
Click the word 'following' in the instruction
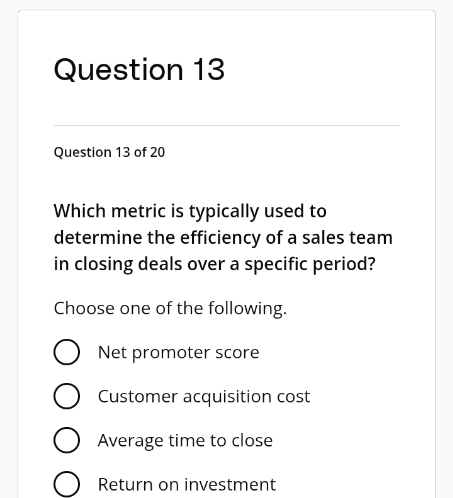(246, 308)
